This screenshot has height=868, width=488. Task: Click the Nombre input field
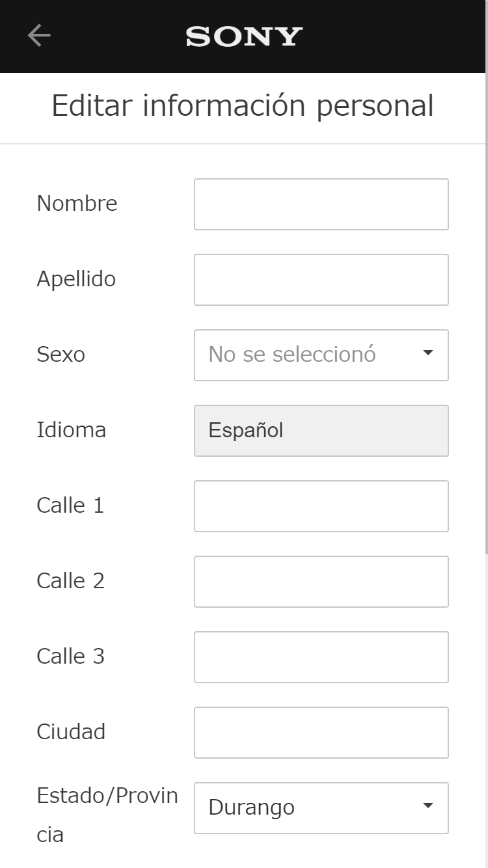point(321,204)
